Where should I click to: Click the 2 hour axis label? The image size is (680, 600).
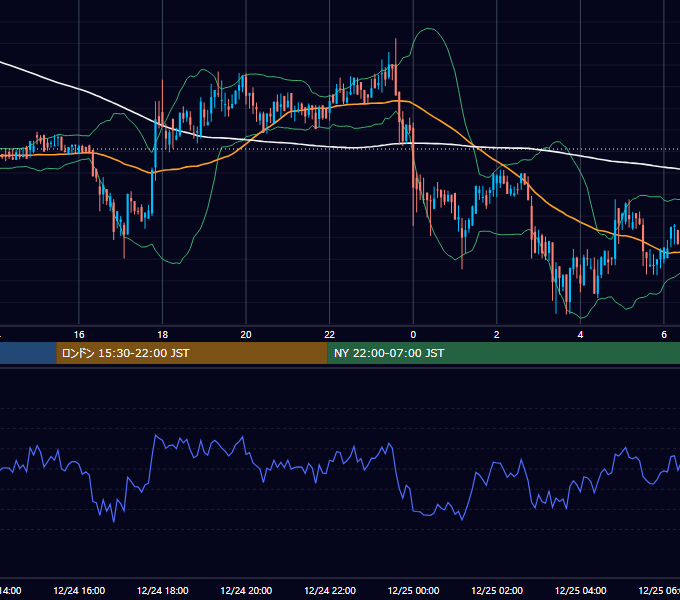tap(497, 334)
